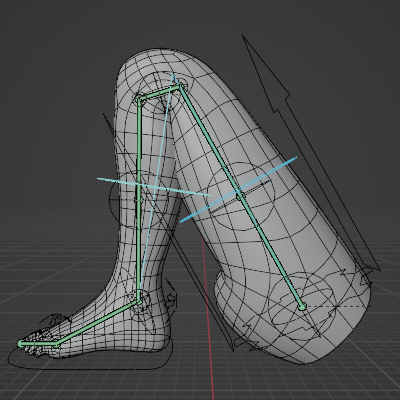The width and height of the screenshot is (400, 400).
Task: Click the hip joint sphere at the thigh base
Action: (302, 306)
